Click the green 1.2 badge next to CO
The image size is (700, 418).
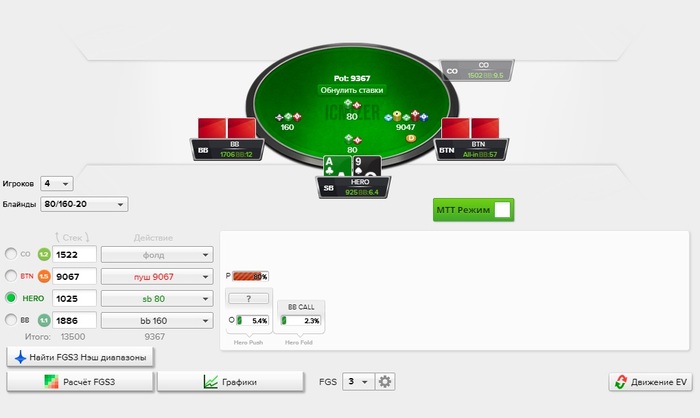[x=44, y=255]
